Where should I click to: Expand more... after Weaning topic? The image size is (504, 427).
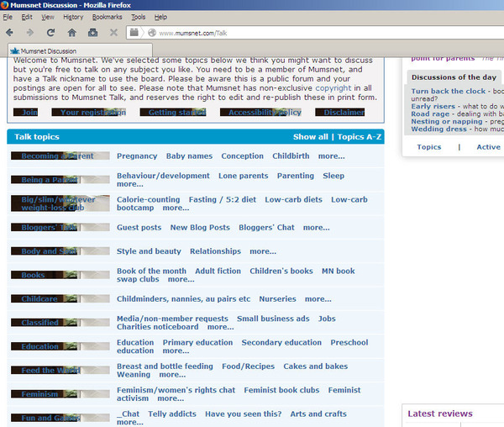[172, 375]
